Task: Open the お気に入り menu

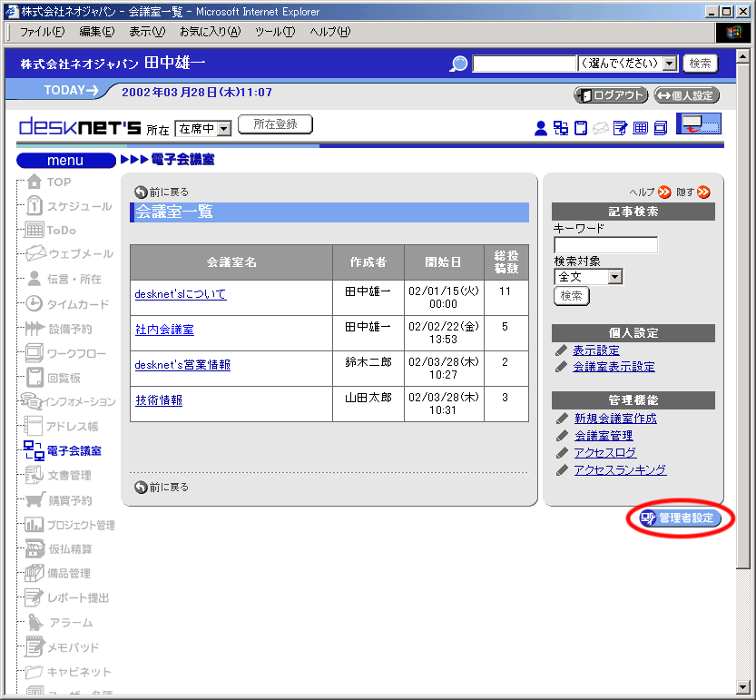Action: (x=210, y=32)
